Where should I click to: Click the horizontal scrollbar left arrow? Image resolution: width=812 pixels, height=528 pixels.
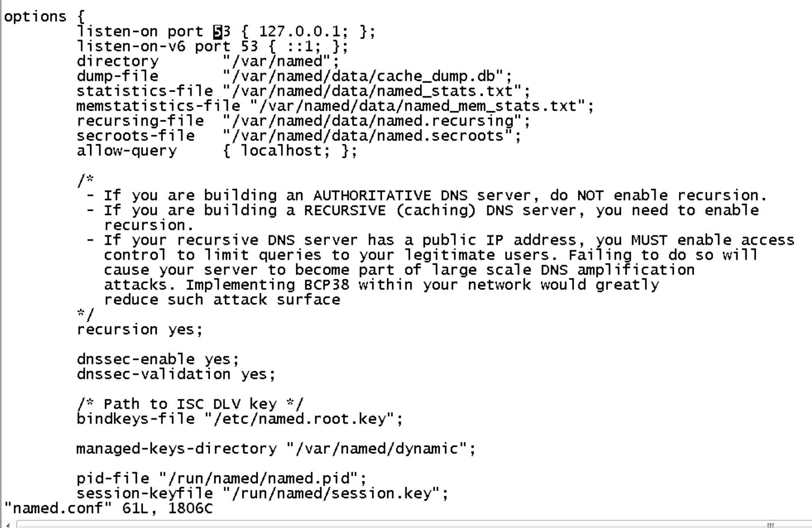[x=7, y=524]
